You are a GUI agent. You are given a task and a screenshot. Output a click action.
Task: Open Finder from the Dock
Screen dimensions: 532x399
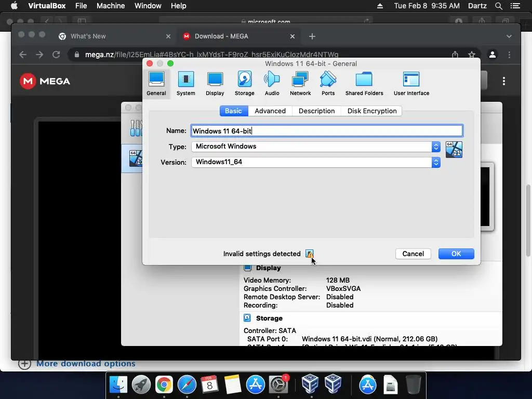click(118, 384)
